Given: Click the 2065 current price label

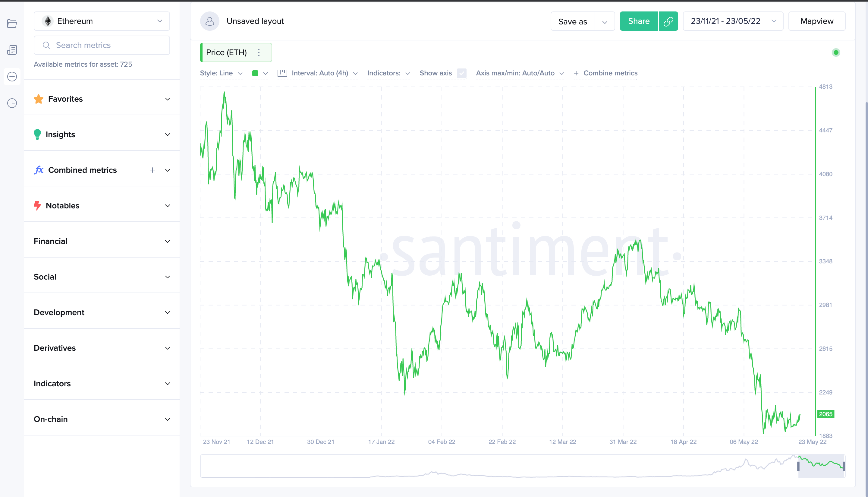Looking at the screenshot, I should 826,414.
